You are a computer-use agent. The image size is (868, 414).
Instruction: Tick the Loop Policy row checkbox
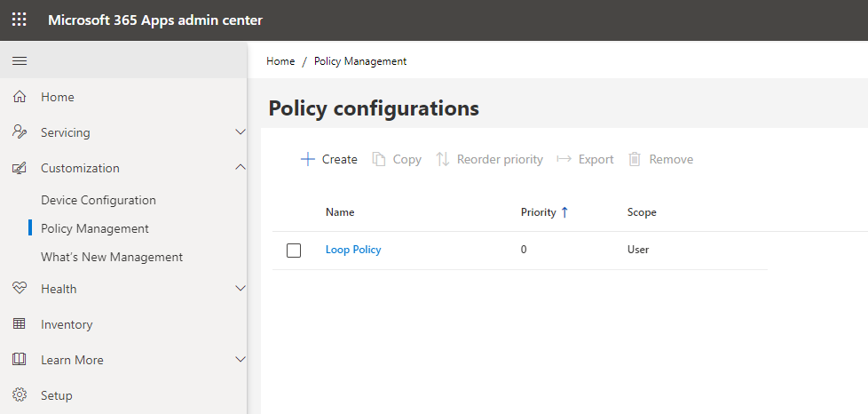pos(294,251)
